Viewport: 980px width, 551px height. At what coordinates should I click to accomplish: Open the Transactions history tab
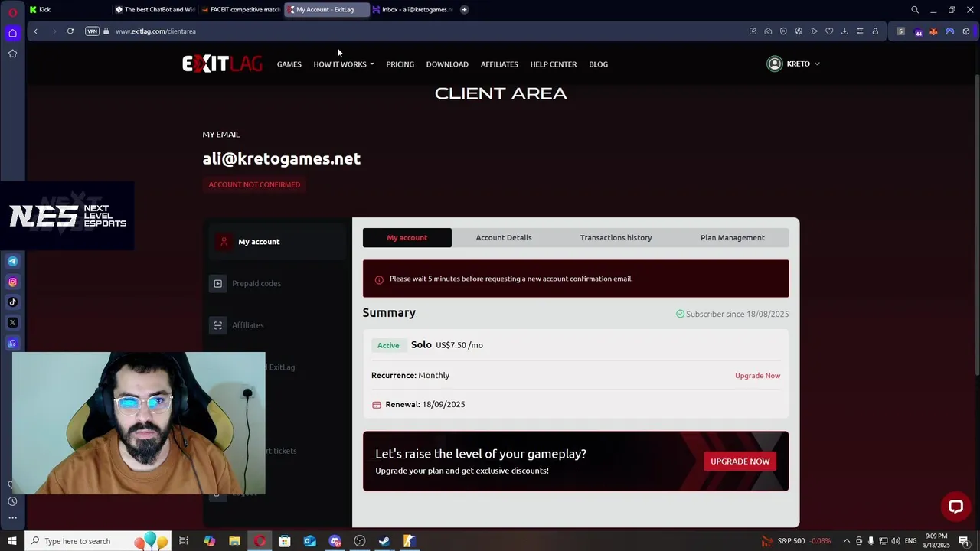pos(616,238)
